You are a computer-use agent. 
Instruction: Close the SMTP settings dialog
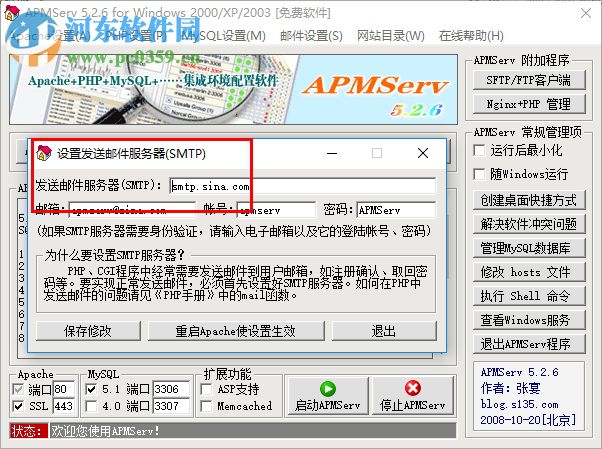tap(423, 153)
